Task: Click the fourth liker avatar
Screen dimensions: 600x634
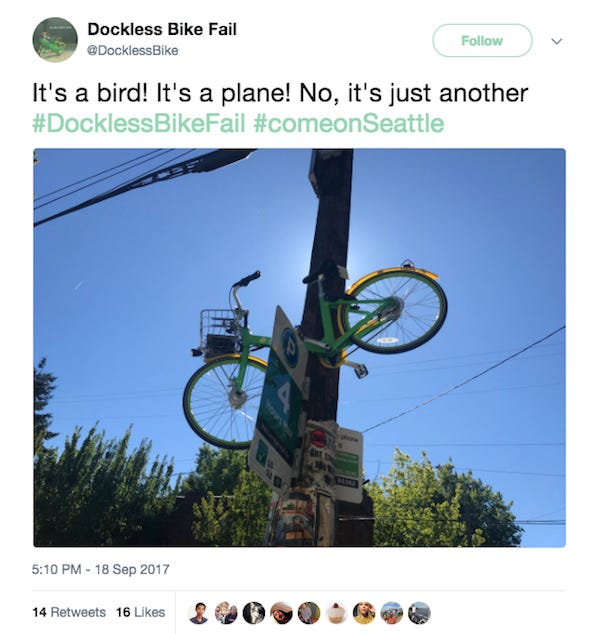Action: (281, 613)
